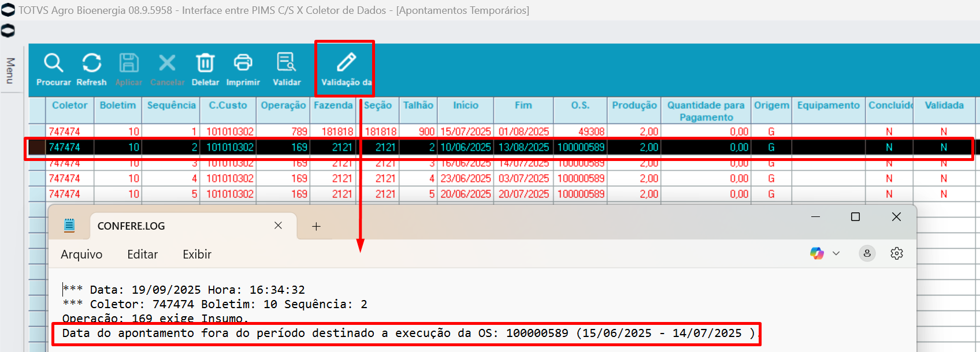Viewport: 980px width, 352px height.
Task: Open the Copilot icon in Notepad
Action: pos(816,253)
